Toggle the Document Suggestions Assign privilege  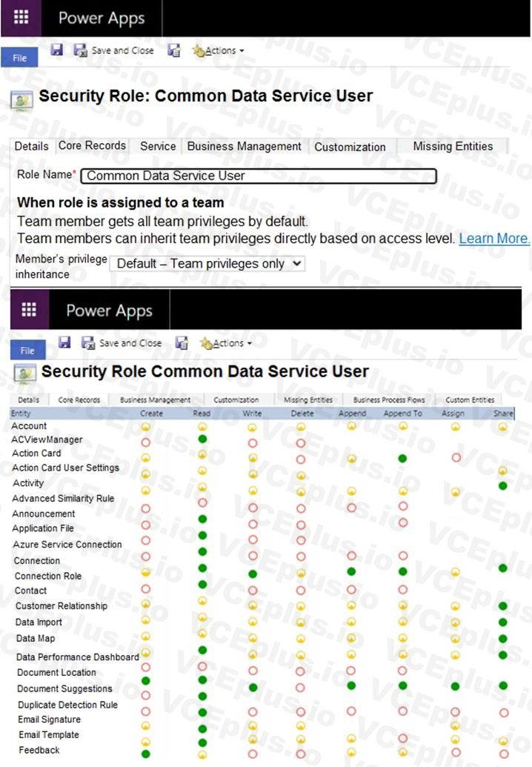tap(455, 686)
